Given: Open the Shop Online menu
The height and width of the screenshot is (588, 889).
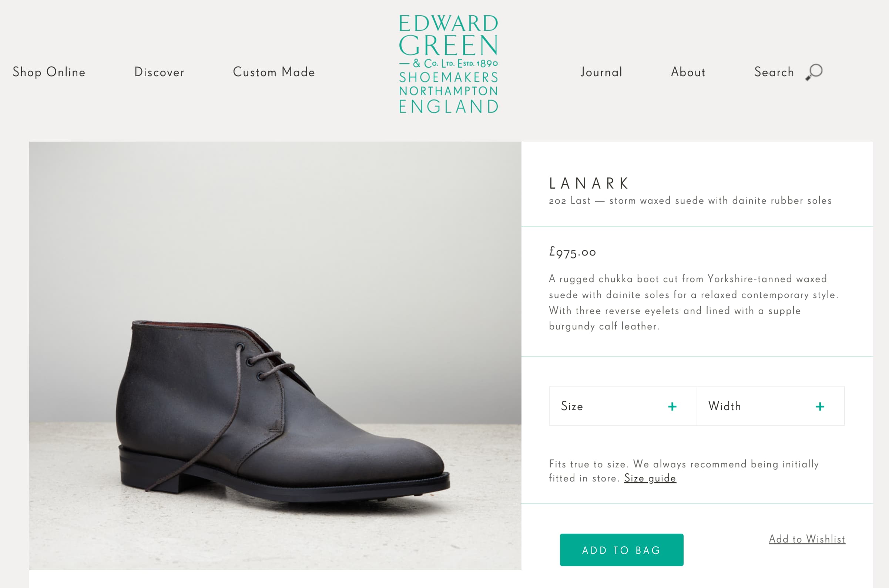Looking at the screenshot, I should [49, 72].
